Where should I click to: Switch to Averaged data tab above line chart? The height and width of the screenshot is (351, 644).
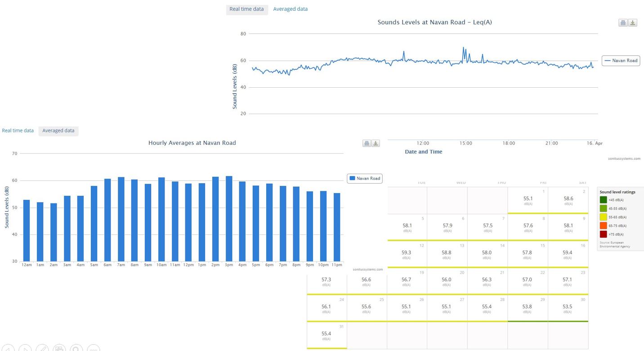tap(290, 9)
